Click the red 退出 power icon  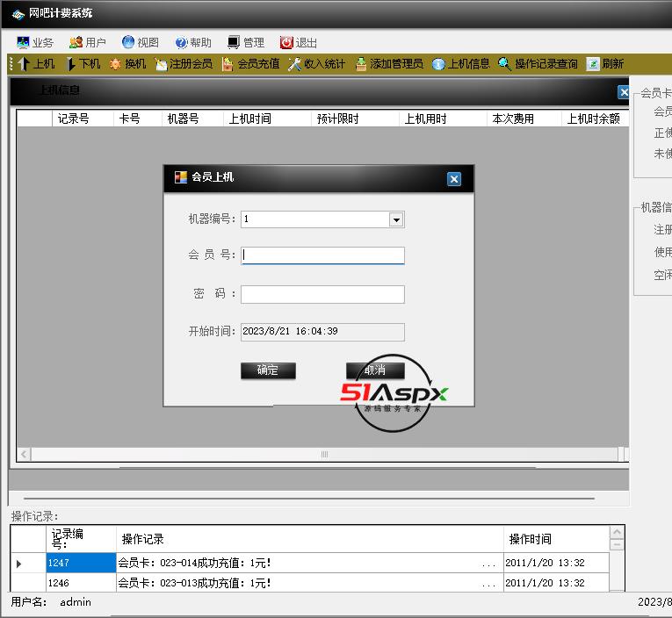point(286,42)
